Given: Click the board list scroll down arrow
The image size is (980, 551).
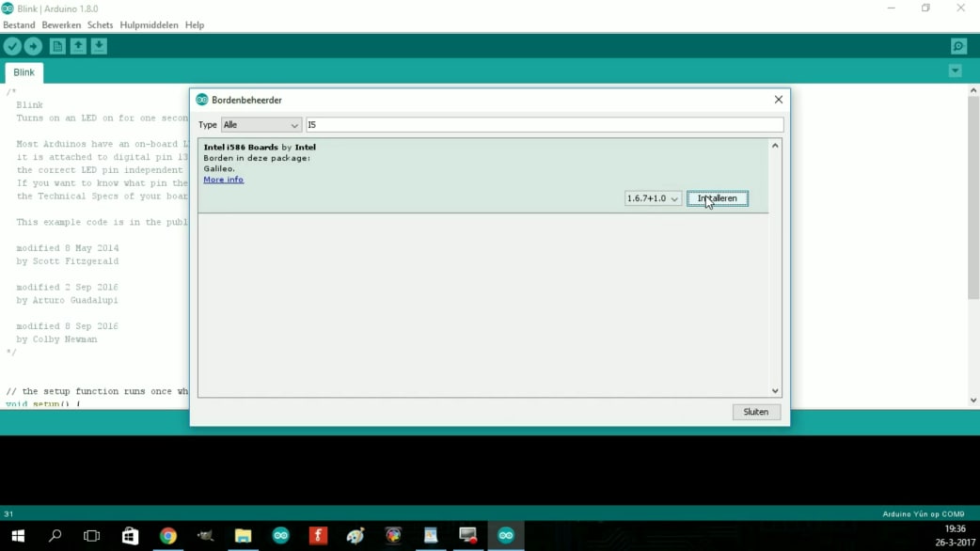Looking at the screenshot, I should click(x=775, y=391).
